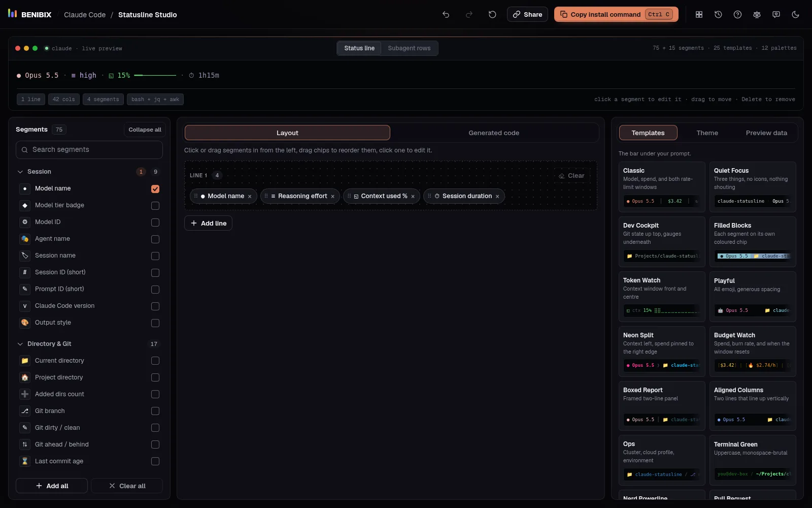Remove the Session duration chip via its x

coord(497,197)
